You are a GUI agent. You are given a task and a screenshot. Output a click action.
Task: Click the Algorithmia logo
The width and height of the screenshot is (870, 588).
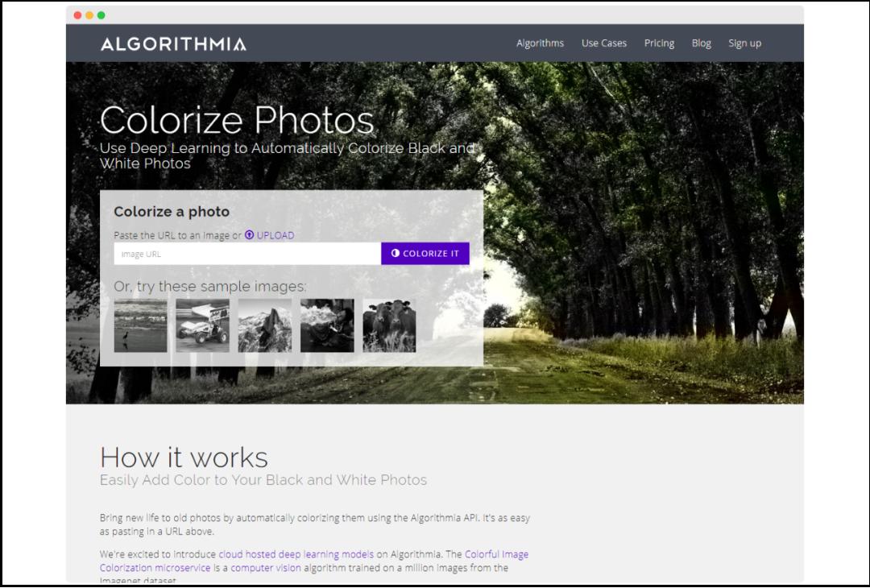point(173,43)
